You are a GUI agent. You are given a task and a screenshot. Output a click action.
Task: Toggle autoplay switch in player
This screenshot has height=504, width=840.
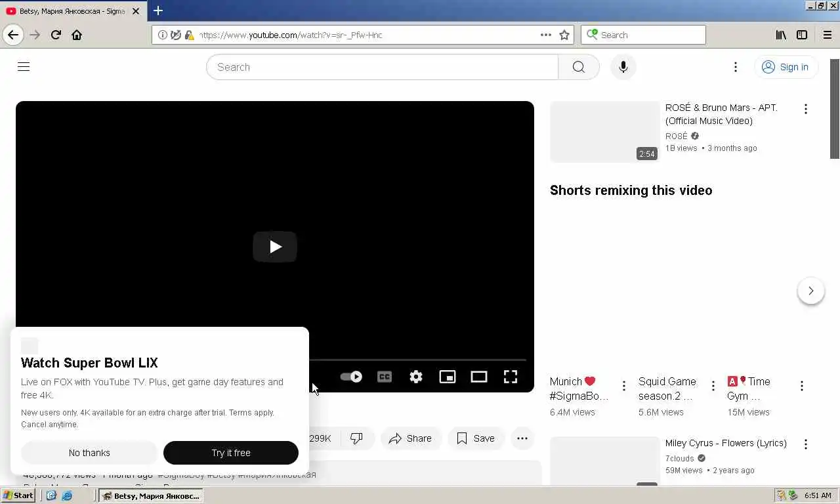point(351,377)
